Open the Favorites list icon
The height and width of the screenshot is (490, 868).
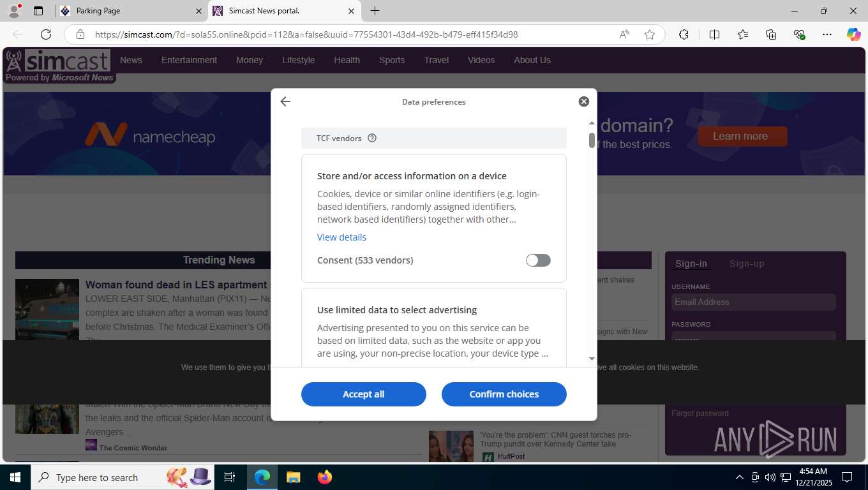click(x=743, y=34)
